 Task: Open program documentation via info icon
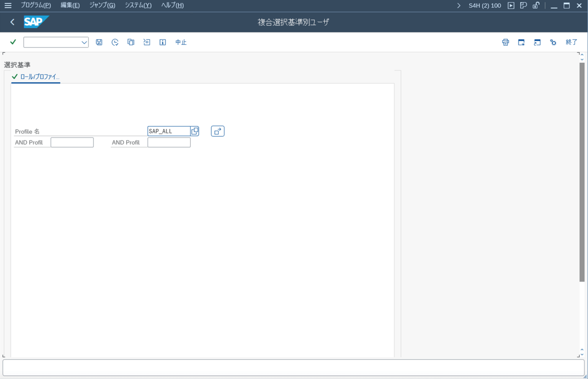[162, 42]
